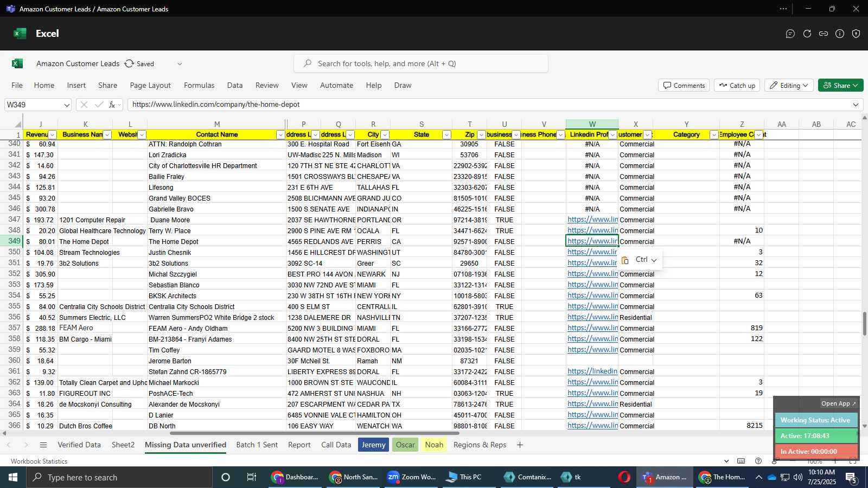
Task: Click the Comments button
Action: 684,86
